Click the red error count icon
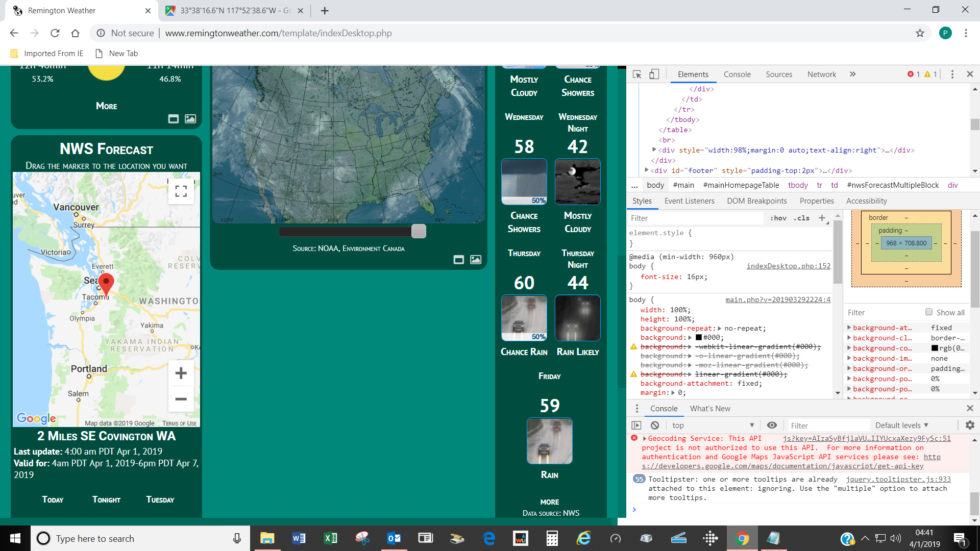Image resolution: width=980 pixels, height=551 pixels. [911, 74]
